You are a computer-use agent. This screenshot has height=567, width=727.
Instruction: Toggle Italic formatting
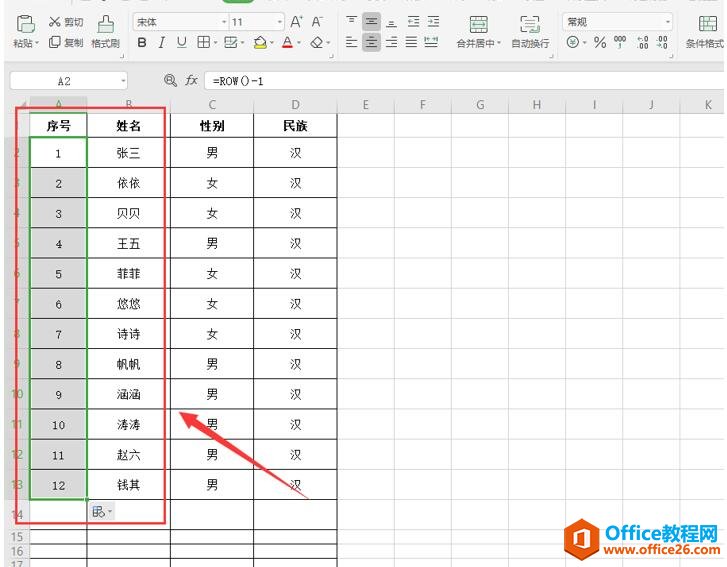161,43
